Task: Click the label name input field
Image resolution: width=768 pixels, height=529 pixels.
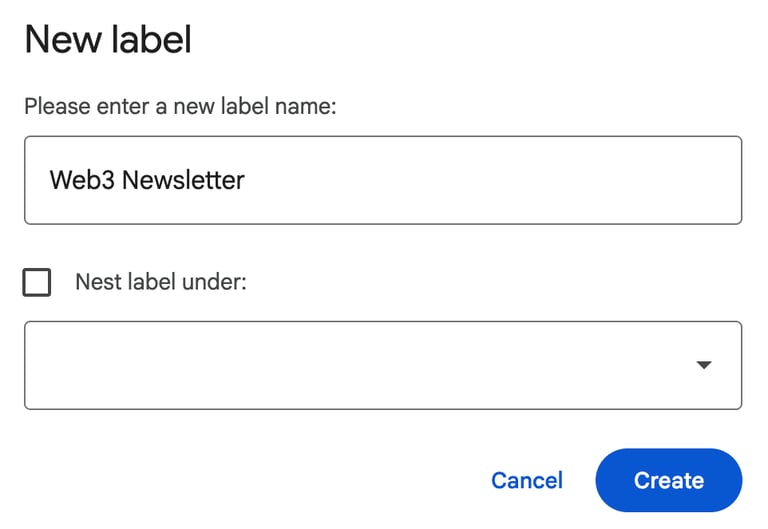Action: point(383,180)
